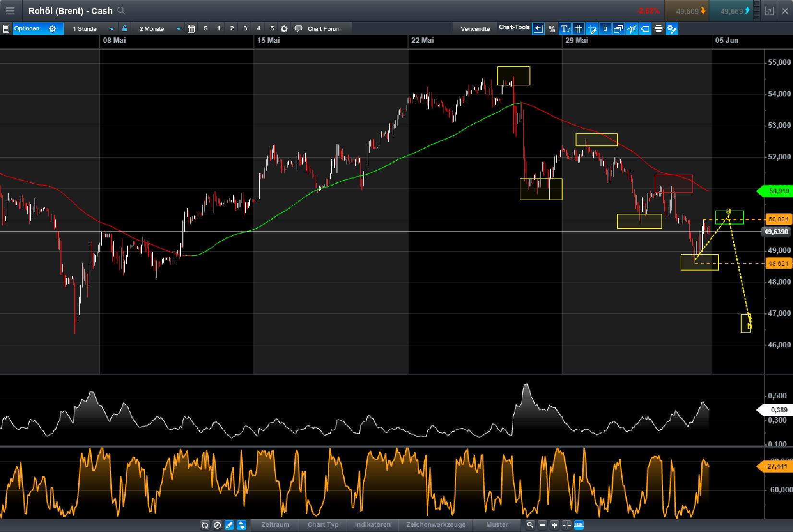Toggle the timeframe lock padlock
Viewport: 793px width, 532px height.
(124, 29)
